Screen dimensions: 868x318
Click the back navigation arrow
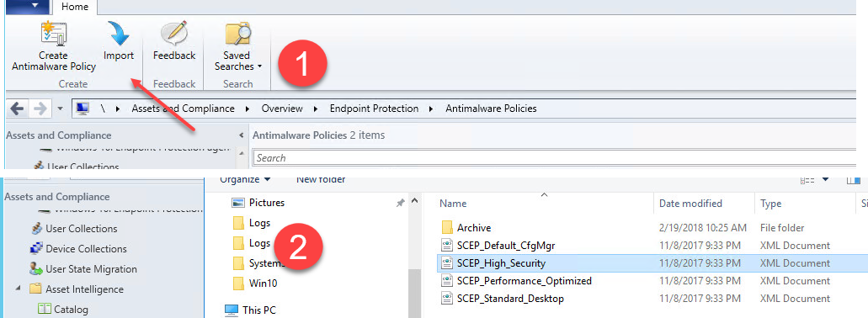pyautogui.click(x=17, y=109)
